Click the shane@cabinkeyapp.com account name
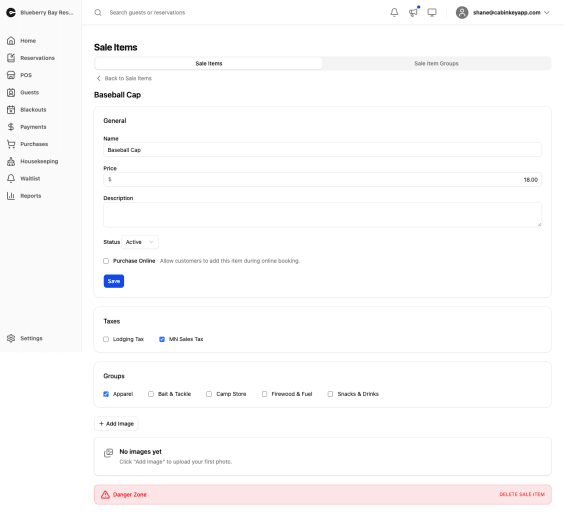 coord(507,13)
